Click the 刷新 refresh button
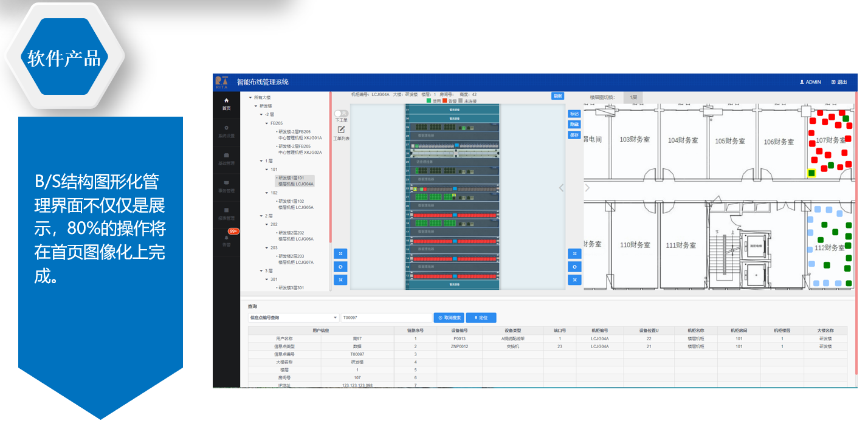868x429 pixels. point(557,96)
